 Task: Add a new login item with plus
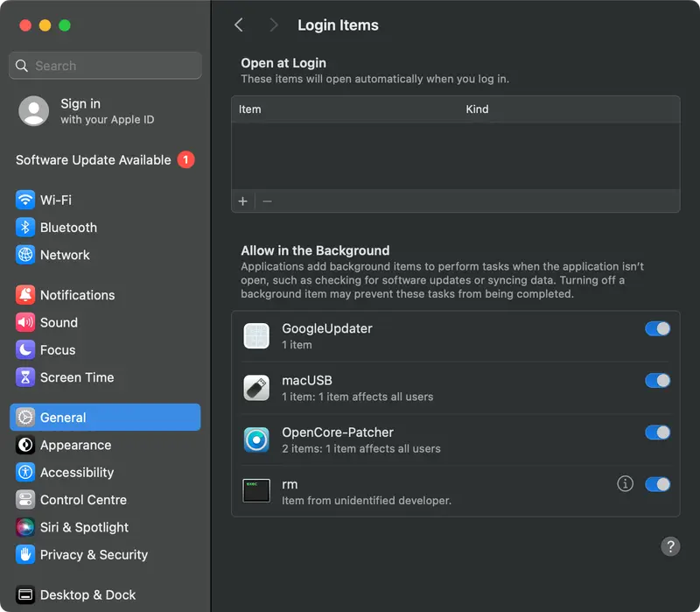[242, 200]
